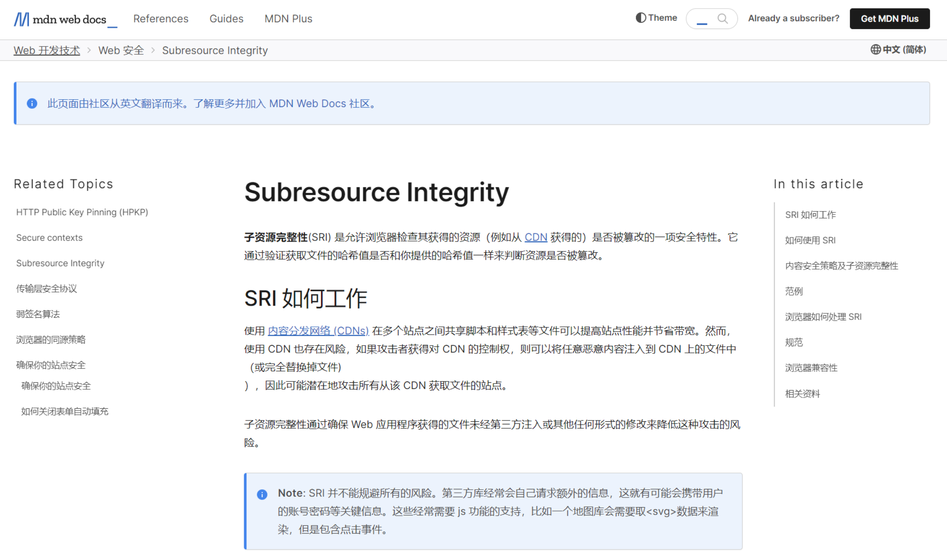Image resolution: width=947 pixels, height=560 pixels.
Task: Open the Guides menu
Action: tap(226, 19)
